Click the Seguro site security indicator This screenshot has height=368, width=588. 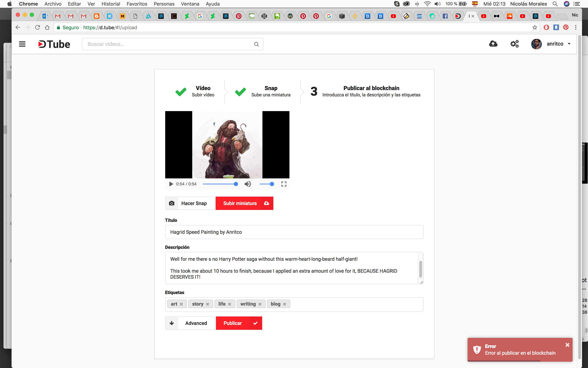(68, 28)
